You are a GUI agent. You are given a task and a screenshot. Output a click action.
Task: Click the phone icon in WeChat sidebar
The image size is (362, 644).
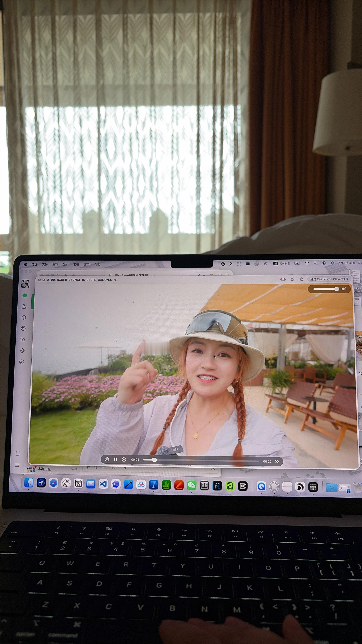click(18, 453)
